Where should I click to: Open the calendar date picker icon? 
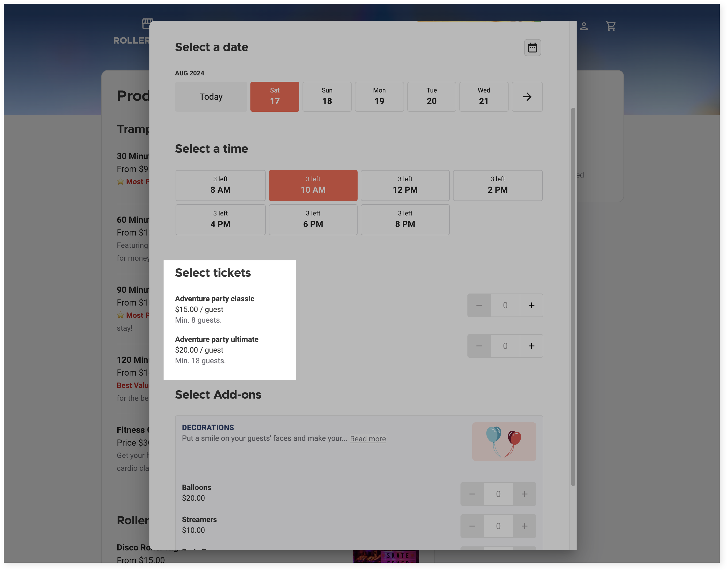tap(532, 48)
